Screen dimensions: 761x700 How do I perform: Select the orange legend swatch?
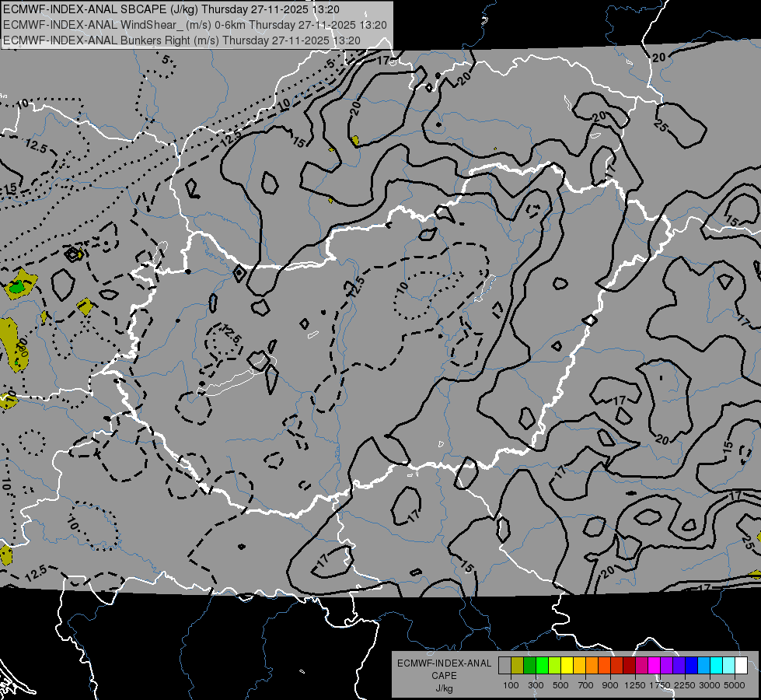point(592,665)
